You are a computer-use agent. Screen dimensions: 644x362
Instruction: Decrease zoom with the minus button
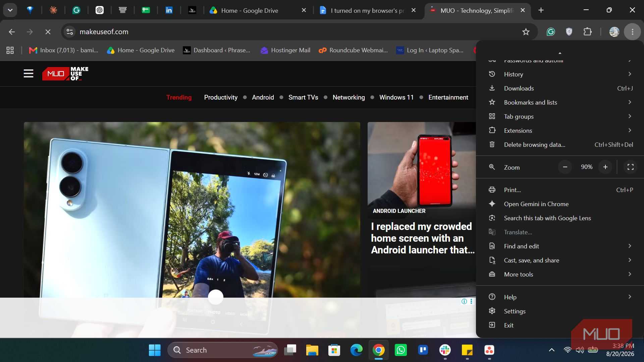coord(565,167)
